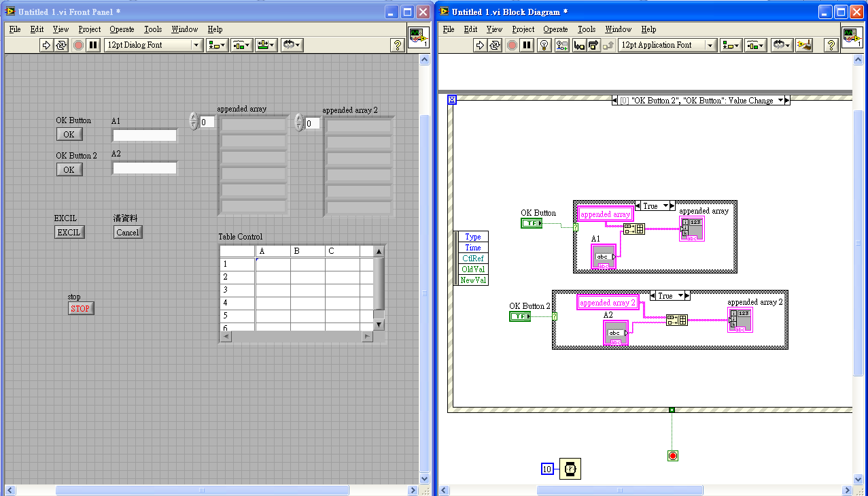
Task: Open Align Objects menu in Front Panel
Action: (218, 45)
